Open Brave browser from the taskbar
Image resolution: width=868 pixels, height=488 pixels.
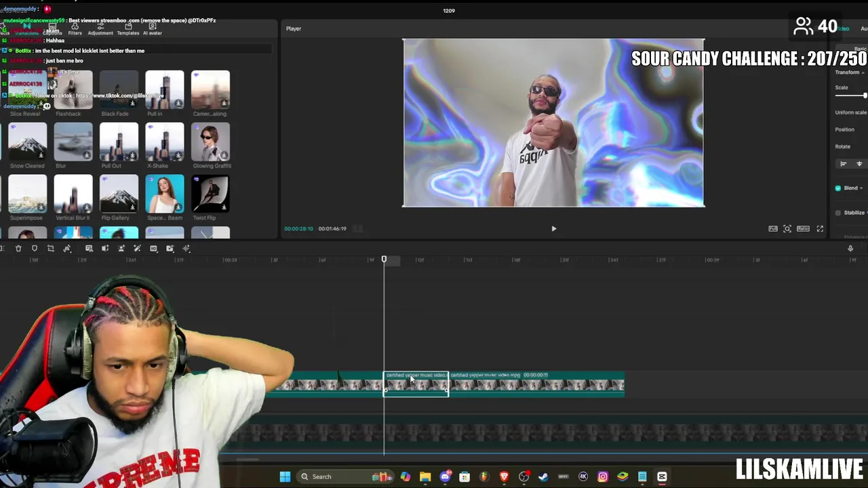coord(504,476)
